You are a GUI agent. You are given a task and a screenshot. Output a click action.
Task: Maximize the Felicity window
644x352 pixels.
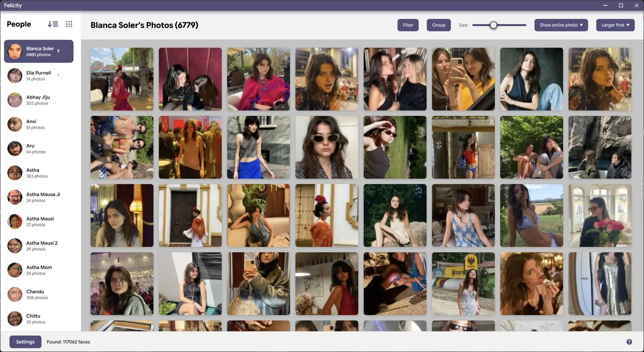click(621, 6)
